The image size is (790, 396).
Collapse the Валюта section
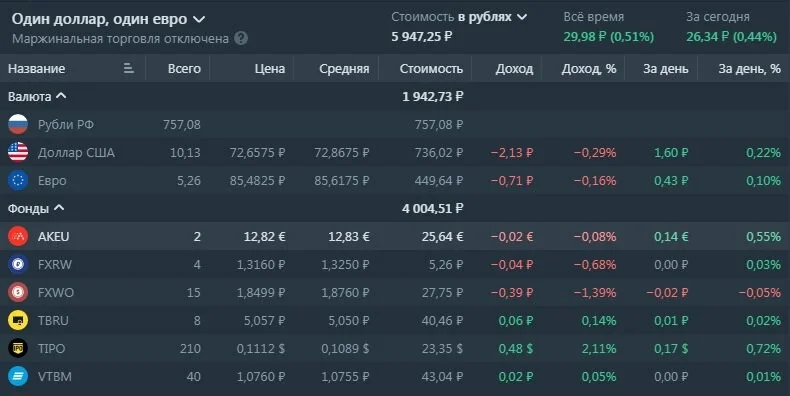[61, 96]
